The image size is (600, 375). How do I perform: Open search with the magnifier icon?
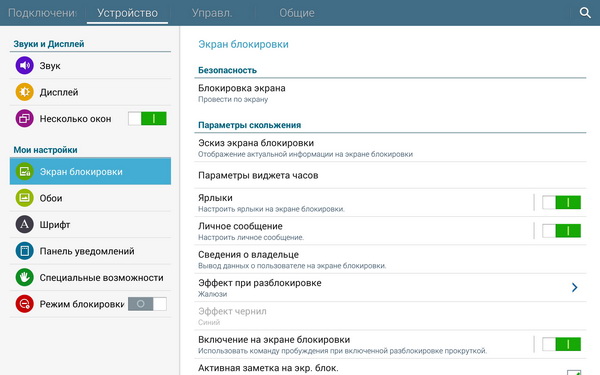pyautogui.click(x=585, y=13)
